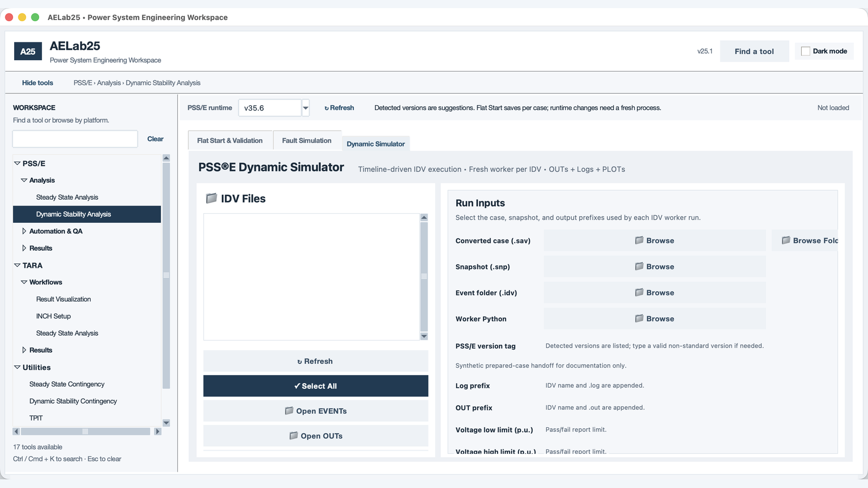Image resolution: width=868 pixels, height=488 pixels.
Task: Click the Open EVENTs button
Action: [316, 411]
